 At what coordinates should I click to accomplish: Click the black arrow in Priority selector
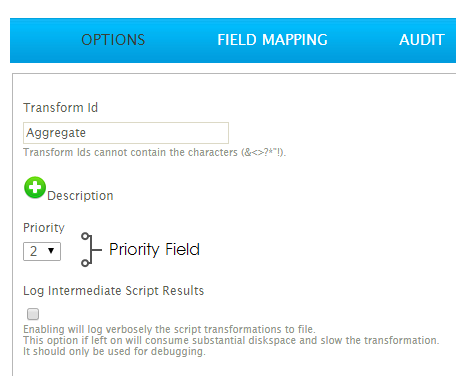pos(51,251)
